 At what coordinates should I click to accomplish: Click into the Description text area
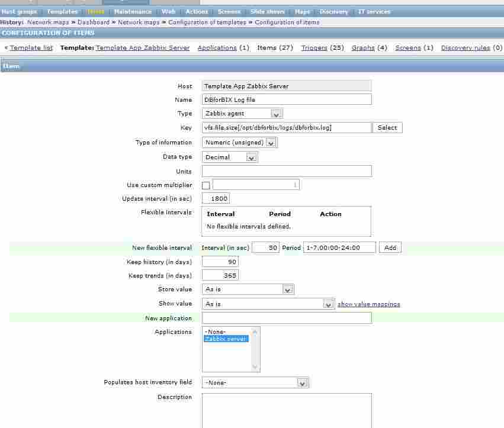(287, 410)
